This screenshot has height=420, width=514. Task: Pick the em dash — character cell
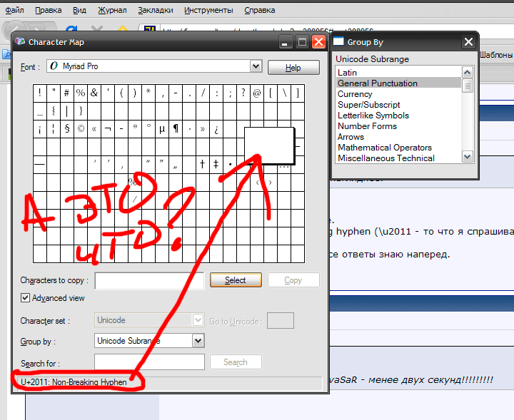click(x=40, y=164)
